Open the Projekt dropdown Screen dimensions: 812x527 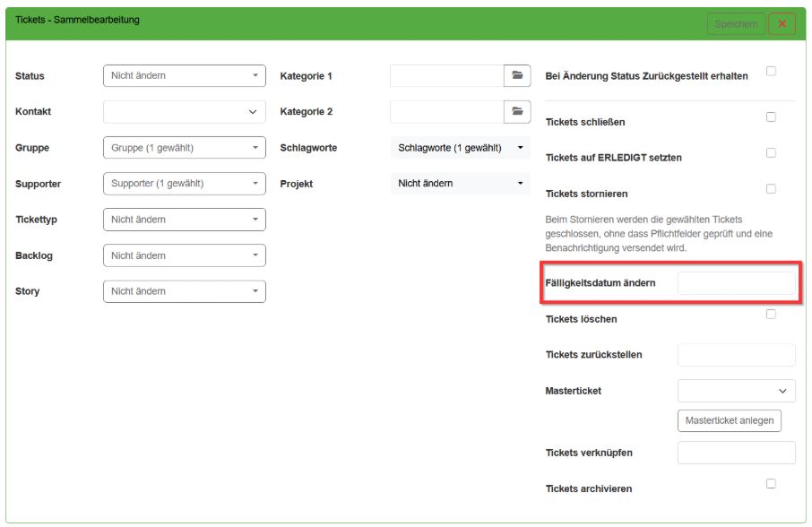(461, 184)
